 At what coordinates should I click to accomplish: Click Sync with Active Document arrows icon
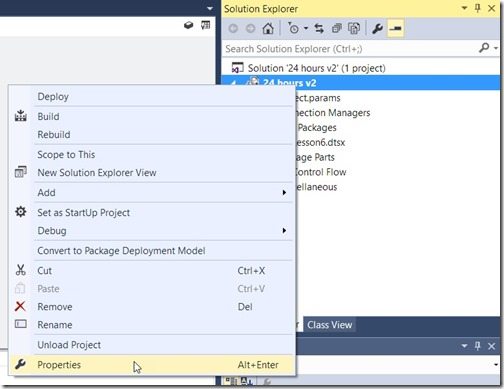pos(319,29)
